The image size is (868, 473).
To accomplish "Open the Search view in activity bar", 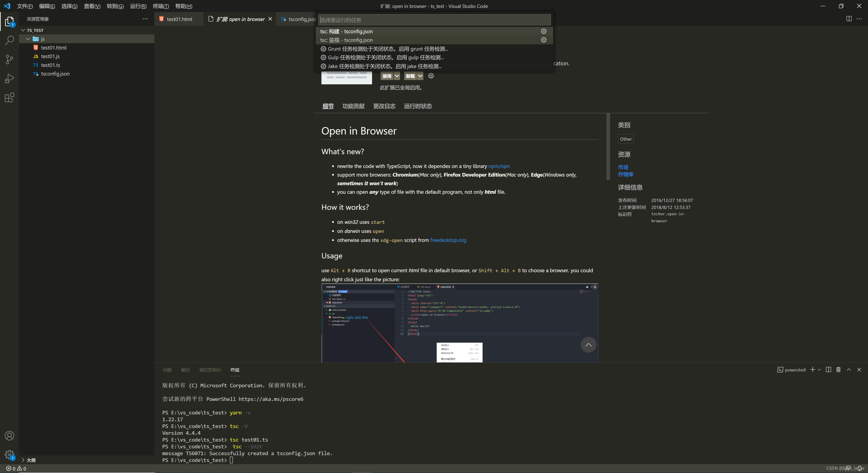I will (x=9, y=40).
